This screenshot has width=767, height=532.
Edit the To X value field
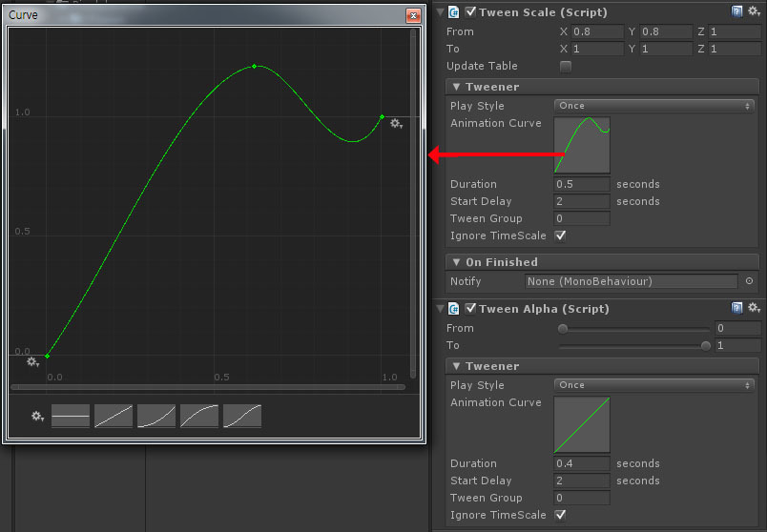[x=597, y=49]
